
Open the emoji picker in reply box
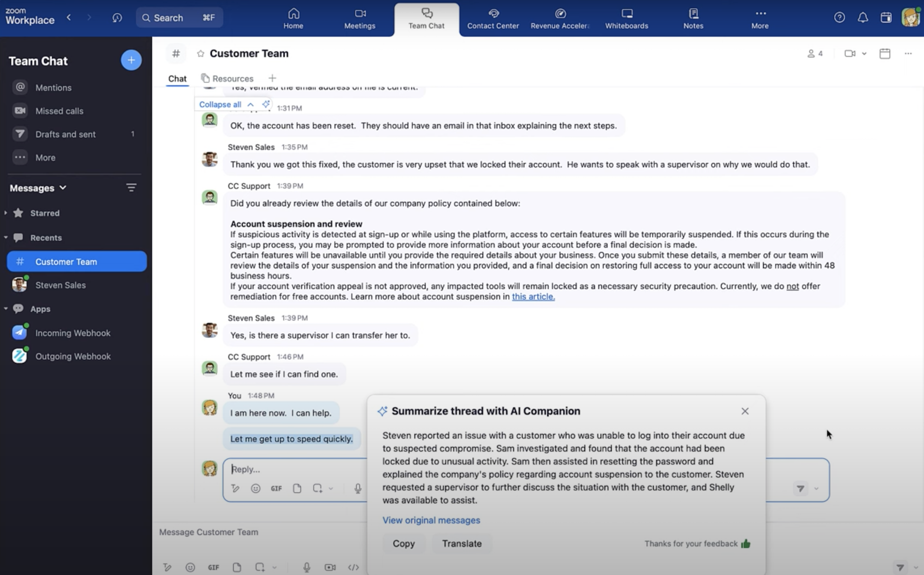(255, 488)
